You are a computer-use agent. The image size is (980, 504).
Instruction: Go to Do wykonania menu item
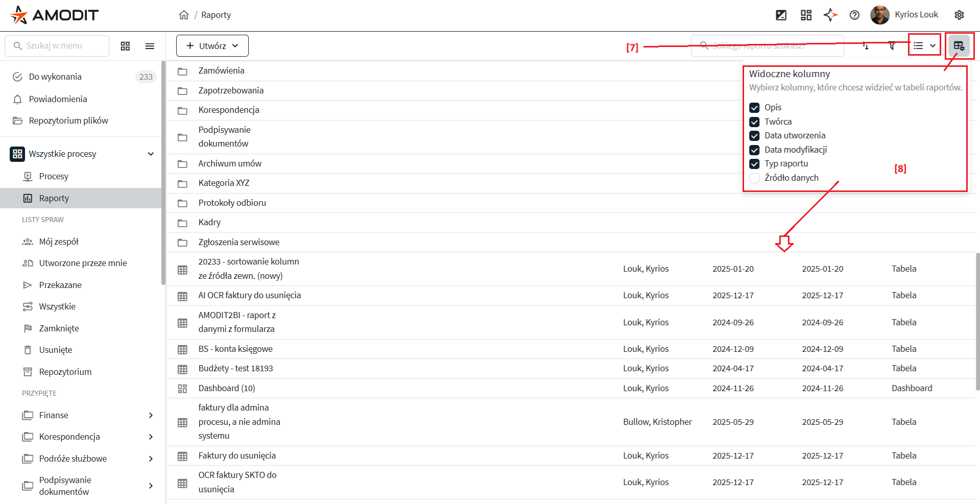(x=55, y=77)
